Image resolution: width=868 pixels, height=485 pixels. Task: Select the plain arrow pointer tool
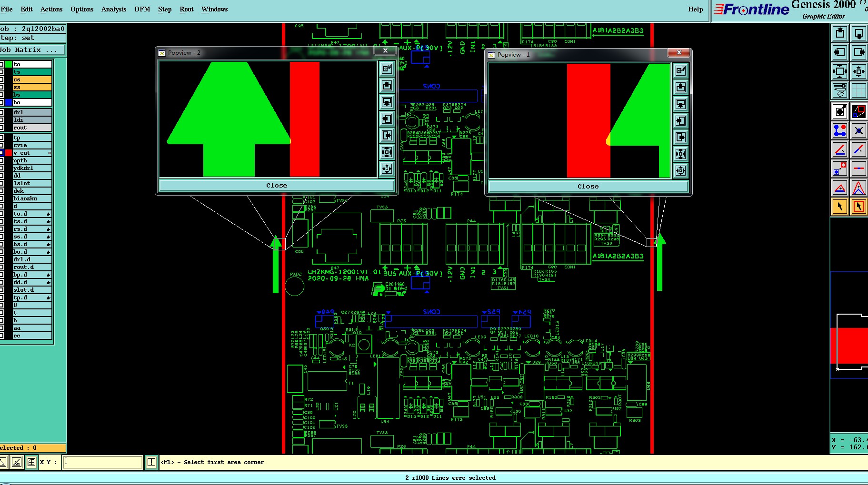point(840,207)
